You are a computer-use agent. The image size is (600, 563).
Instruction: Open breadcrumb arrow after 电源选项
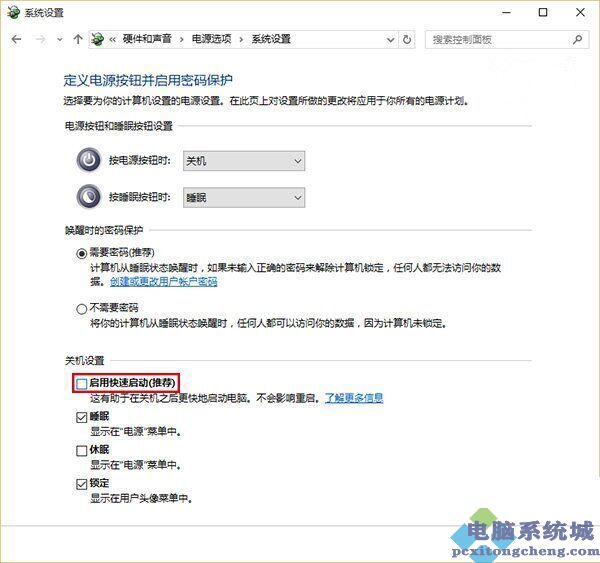(241, 39)
